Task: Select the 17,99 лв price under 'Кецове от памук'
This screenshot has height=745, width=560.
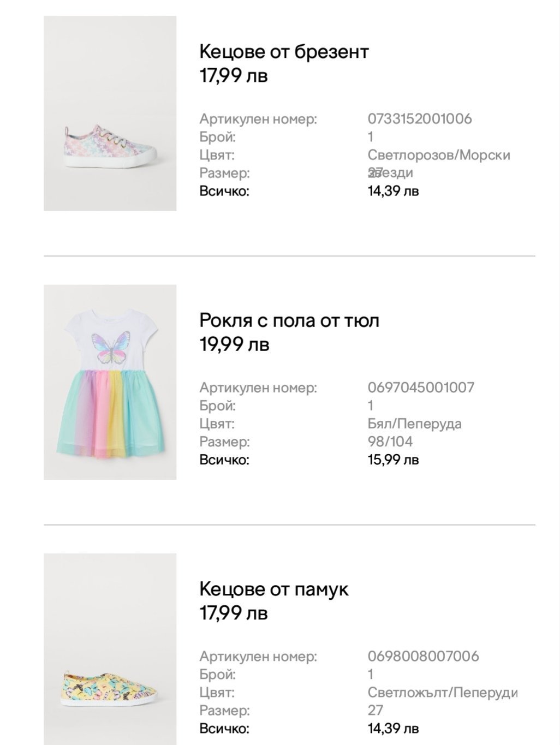Action: coord(234,613)
